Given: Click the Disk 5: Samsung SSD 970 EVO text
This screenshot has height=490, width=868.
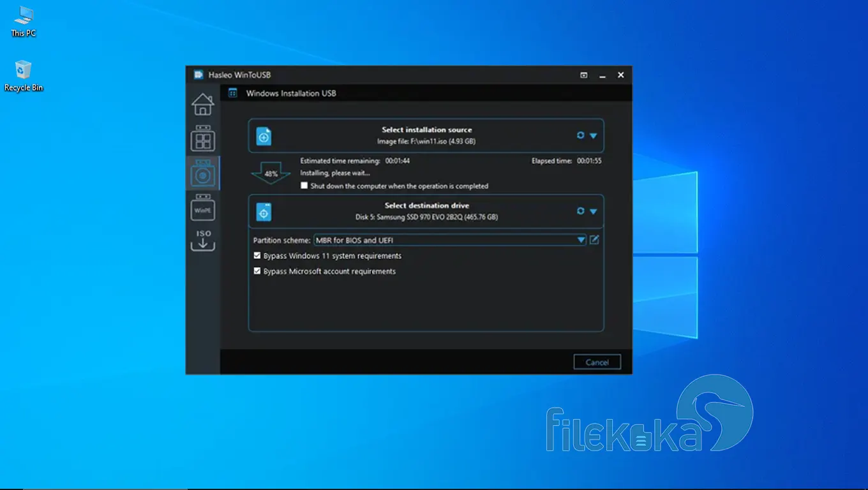Looking at the screenshot, I should (426, 217).
